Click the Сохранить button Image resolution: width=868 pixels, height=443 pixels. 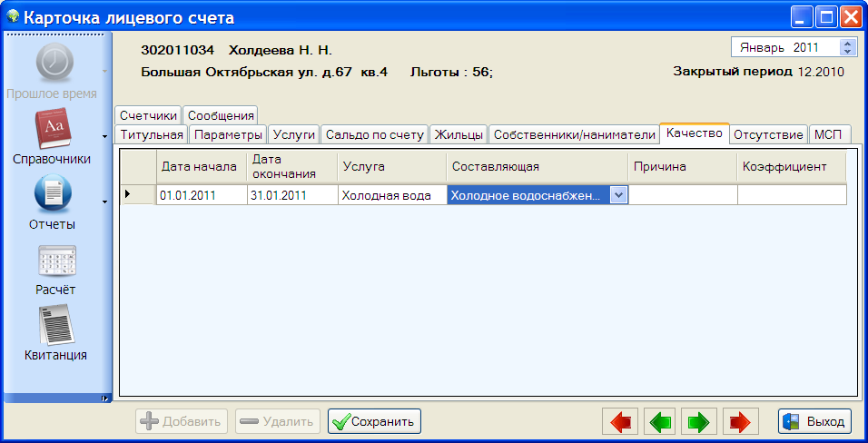375,422
